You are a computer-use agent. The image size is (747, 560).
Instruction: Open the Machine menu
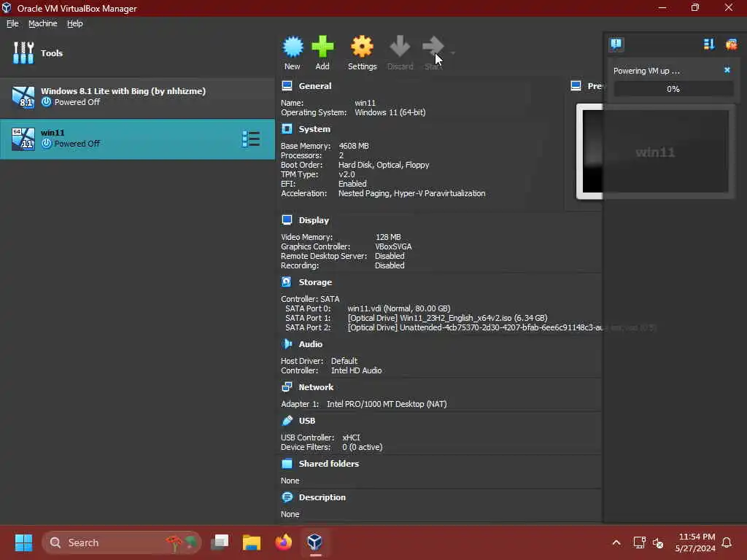click(x=42, y=23)
